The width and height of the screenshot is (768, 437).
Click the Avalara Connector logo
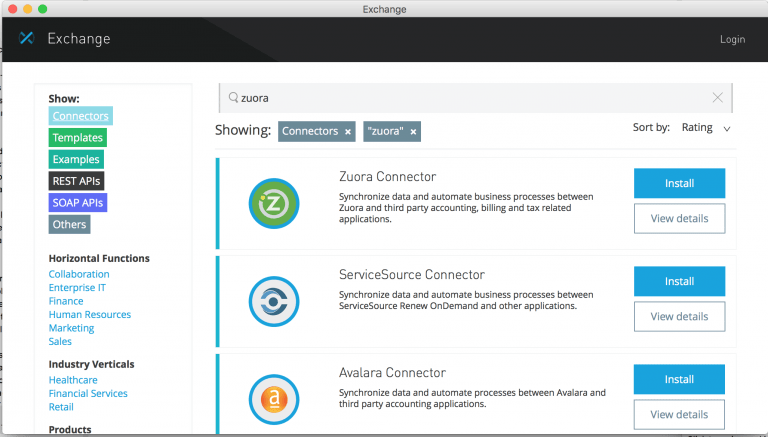pos(274,399)
